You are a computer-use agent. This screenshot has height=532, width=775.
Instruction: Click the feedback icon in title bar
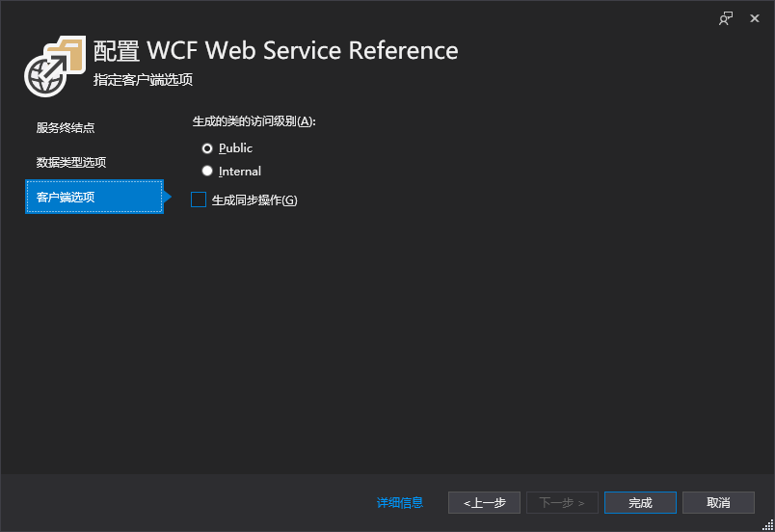[726, 18]
